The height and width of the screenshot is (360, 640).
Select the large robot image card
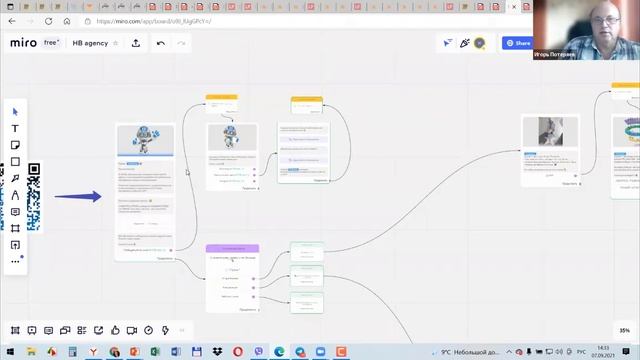pos(145,140)
